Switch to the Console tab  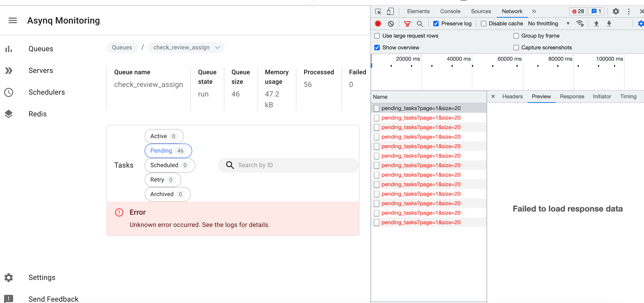(450, 11)
